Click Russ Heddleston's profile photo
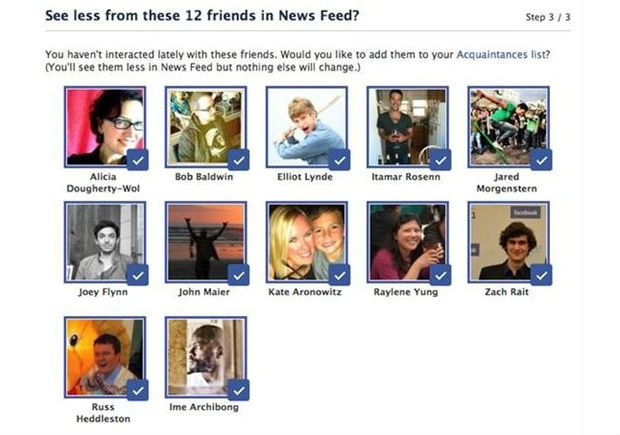This screenshot has width=620, height=435. 105,357
